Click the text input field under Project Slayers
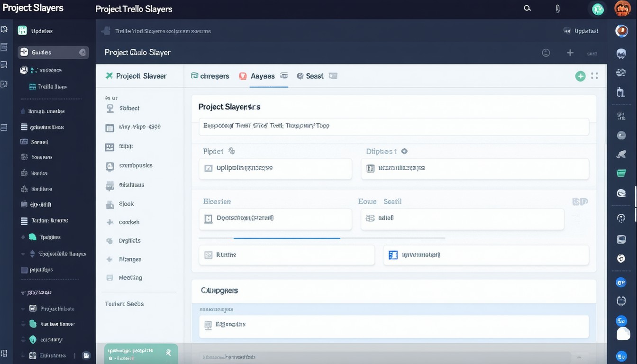 [x=393, y=127]
